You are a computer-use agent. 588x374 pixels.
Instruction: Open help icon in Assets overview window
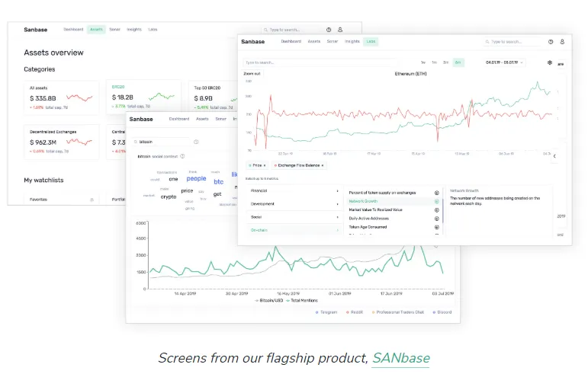tap(329, 30)
